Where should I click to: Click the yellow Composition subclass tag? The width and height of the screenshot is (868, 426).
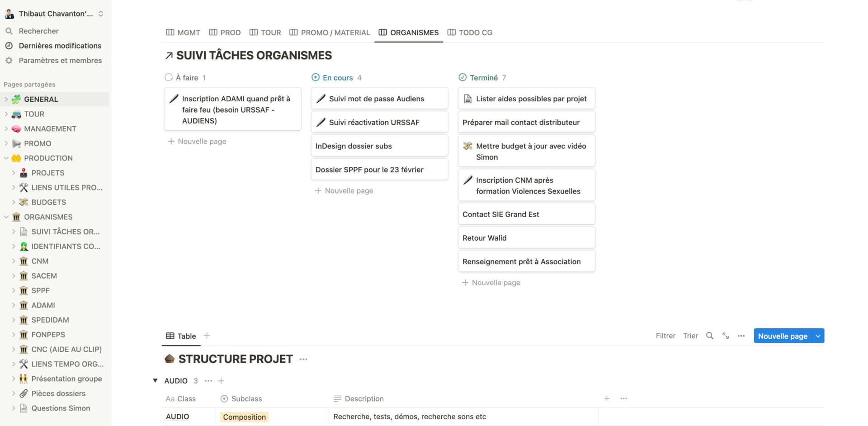[244, 417]
